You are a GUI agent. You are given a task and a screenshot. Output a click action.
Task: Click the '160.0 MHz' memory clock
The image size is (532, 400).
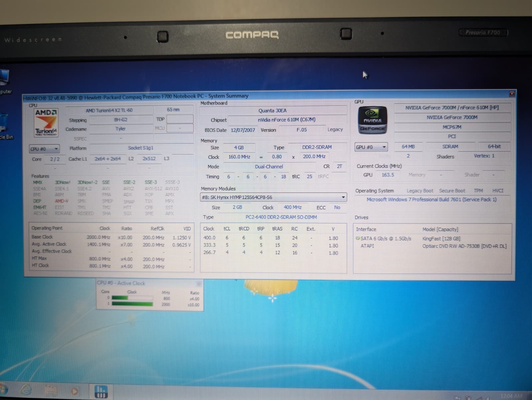pos(239,156)
